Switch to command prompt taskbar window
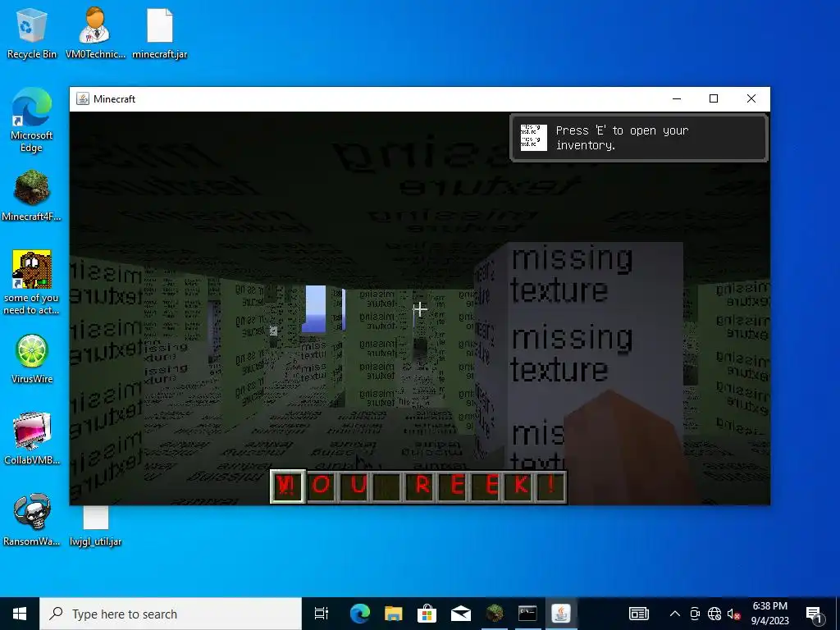 coord(527,614)
